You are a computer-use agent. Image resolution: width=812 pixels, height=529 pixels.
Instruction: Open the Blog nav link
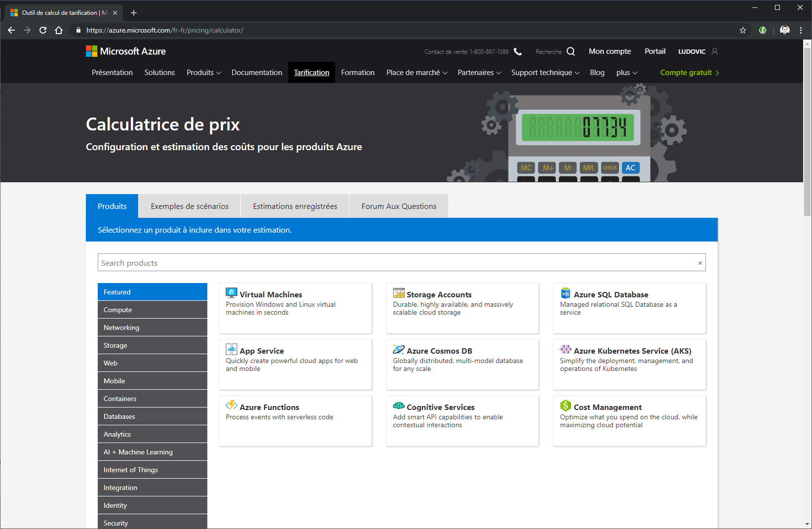tap(597, 73)
